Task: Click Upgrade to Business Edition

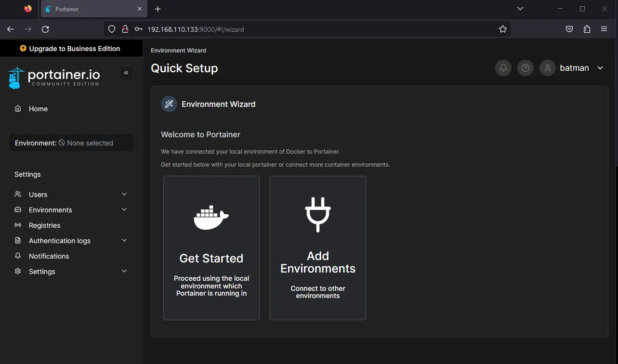Action: pos(71,49)
